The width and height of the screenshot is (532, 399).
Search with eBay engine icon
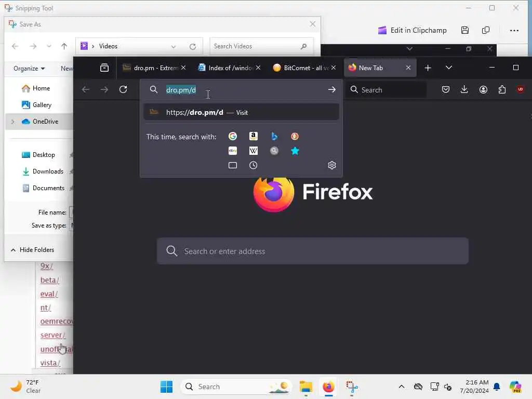[233, 151]
